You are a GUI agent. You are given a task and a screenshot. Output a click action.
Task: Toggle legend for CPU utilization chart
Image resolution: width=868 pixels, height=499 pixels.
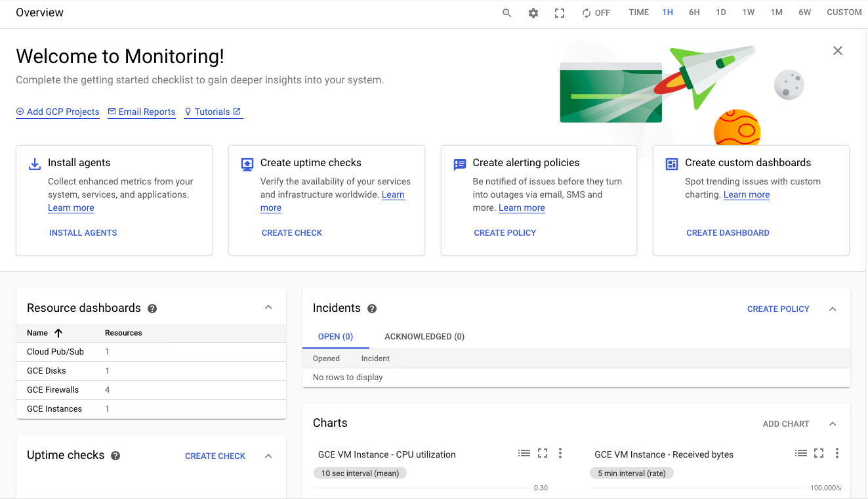[x=524, y=453]
